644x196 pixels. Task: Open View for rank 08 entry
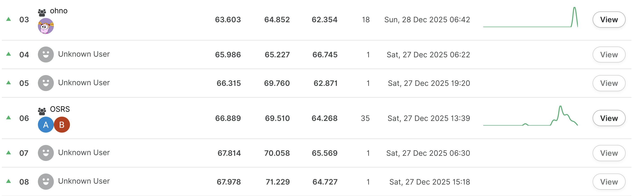pyautogui.click(x=609, y=181)
